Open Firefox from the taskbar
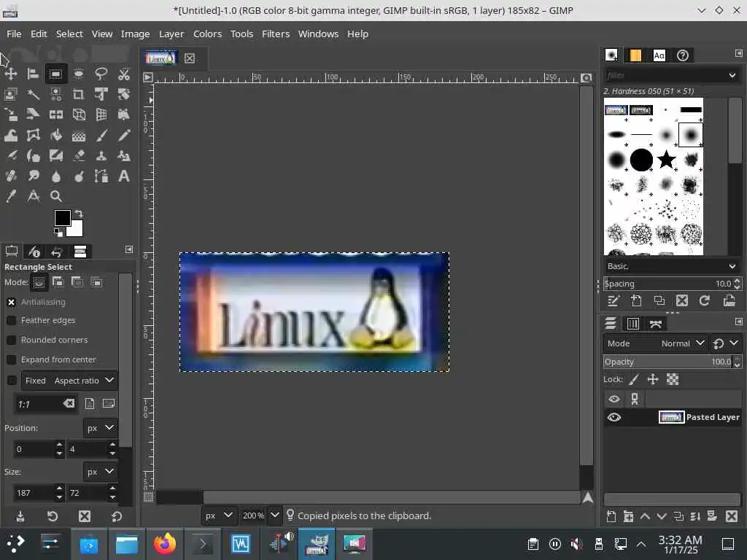 tap(164, 544)
